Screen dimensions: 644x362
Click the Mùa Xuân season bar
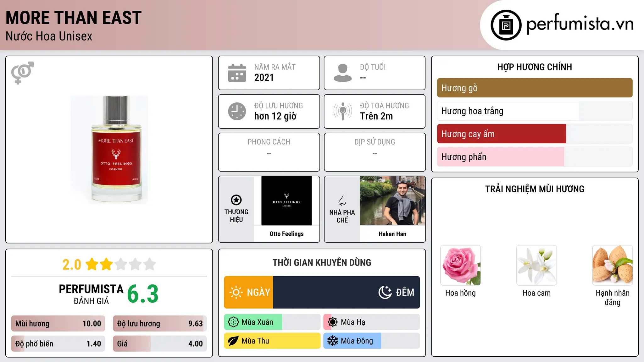(x=272, y=322)
